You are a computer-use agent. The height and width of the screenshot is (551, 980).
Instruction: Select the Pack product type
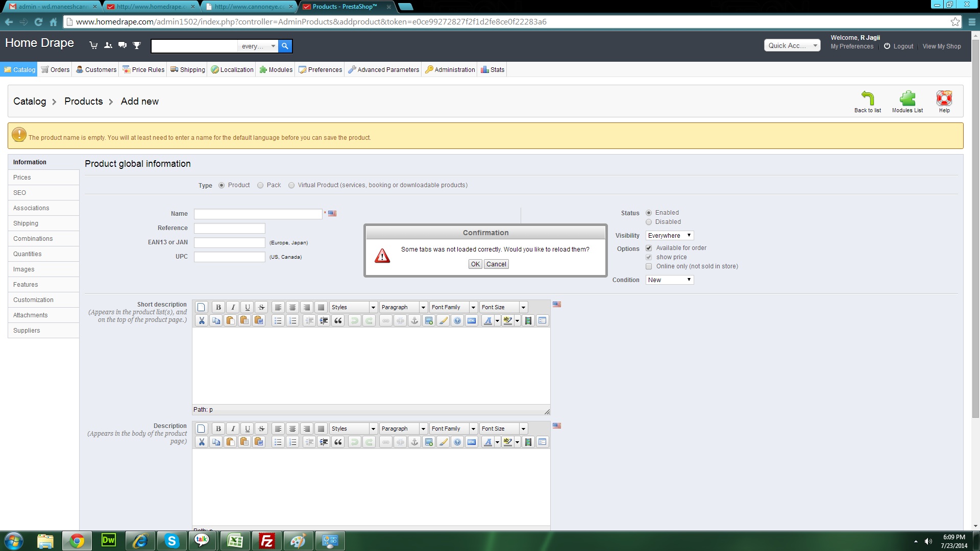[260, 185]
